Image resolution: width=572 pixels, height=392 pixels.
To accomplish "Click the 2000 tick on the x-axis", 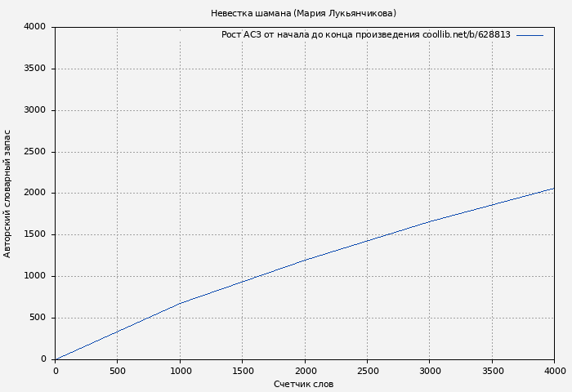I will (x=305, y=371).
